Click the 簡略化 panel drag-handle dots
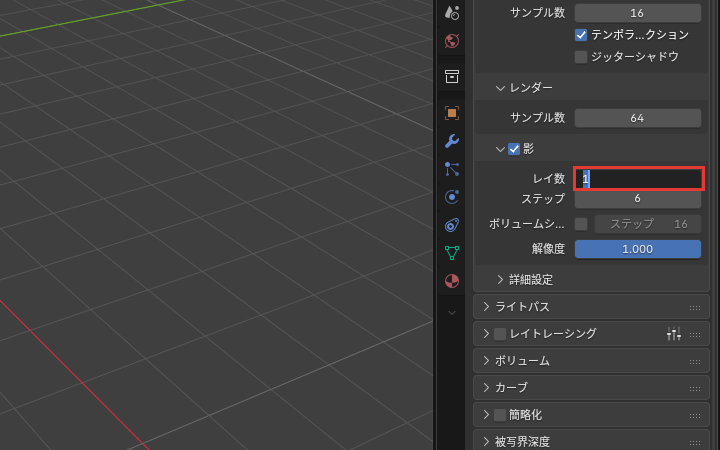 [695, 416]
